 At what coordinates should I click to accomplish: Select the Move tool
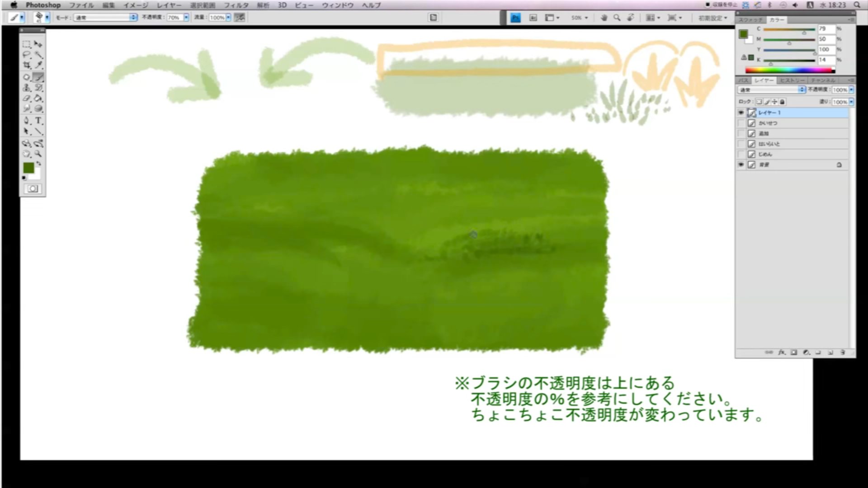point(38,44)
